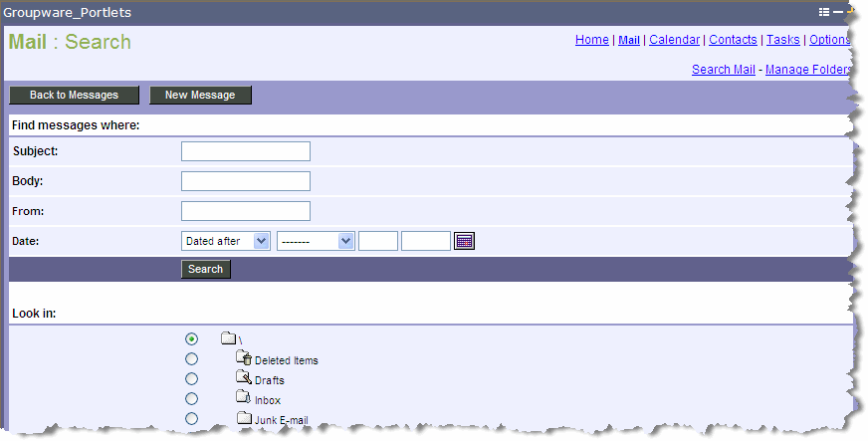Select the Junk E-mail radio button
The height and width of the screenshot is (441, 868).
191,418
